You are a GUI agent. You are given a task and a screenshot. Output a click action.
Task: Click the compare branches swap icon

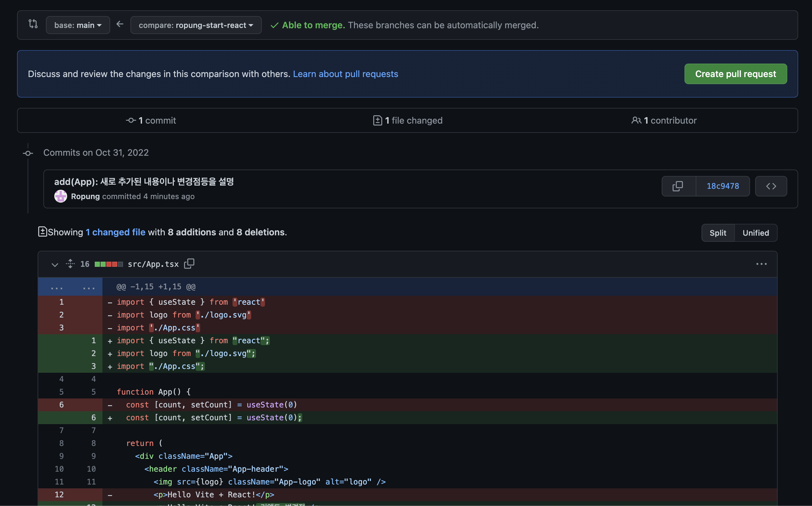(33, 24)
